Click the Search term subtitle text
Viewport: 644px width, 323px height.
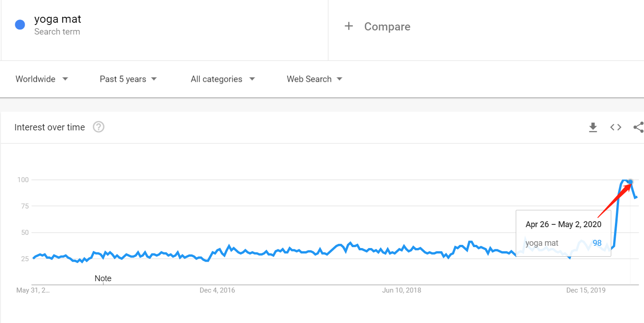(57, 32)
